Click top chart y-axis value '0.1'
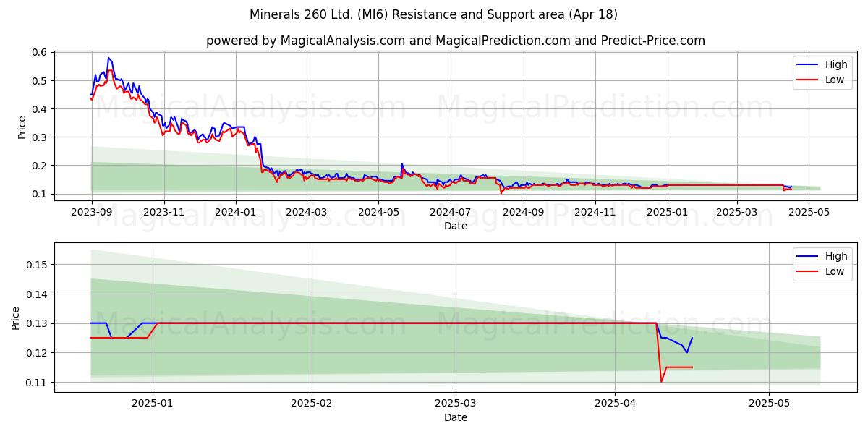 click(x=39, y=194)
